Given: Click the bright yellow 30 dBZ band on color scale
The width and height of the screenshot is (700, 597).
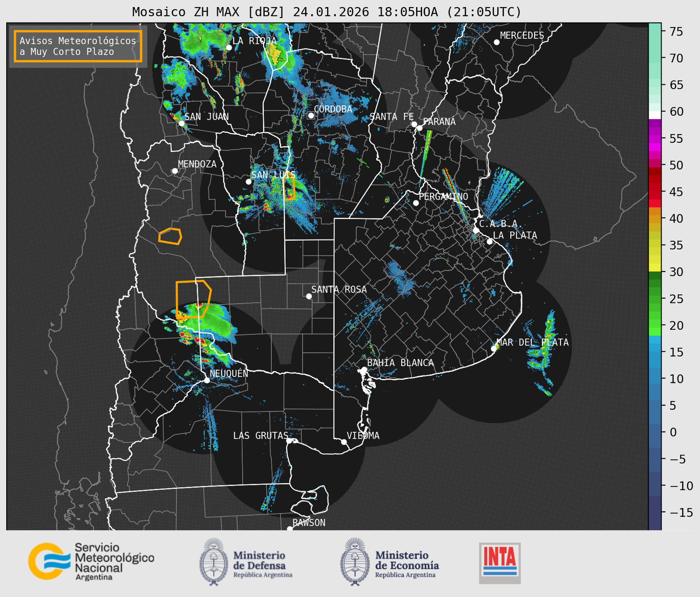Looking at the screenshot, I should click(655, 268).
